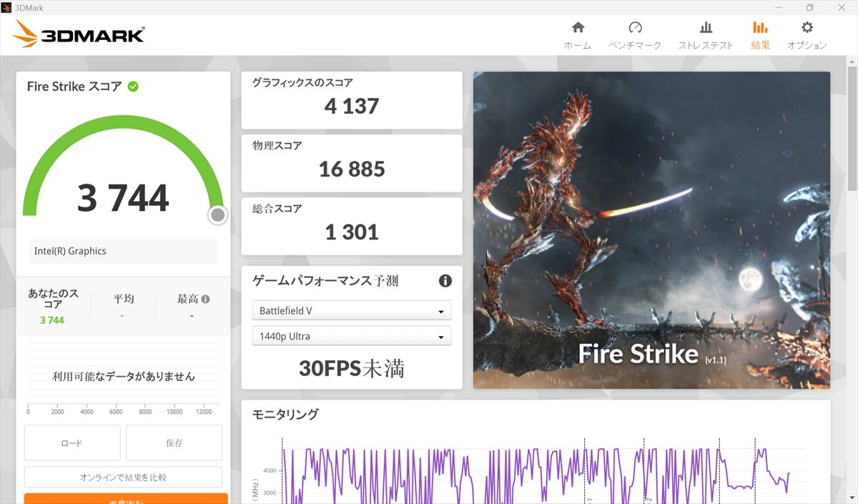Screen dimensions: 858x504
Task: Click the ロード (Load) button
Action: click(72, 443)
